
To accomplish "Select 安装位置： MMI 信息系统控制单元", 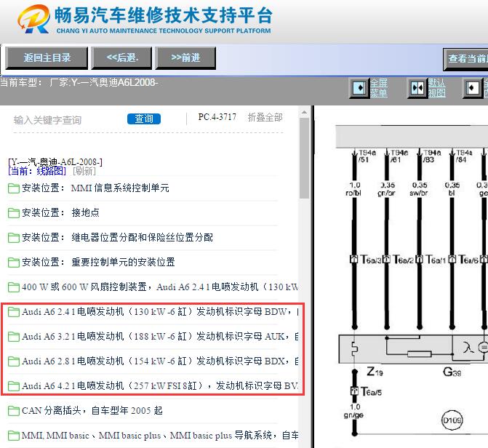I will [95, 188].
